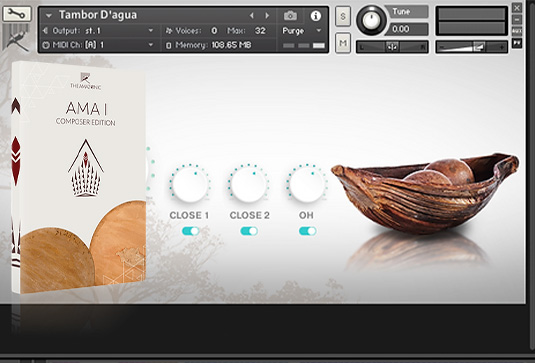Close the instrument with X button
Viewport: 535px width, 363px height.
[517, 8]
